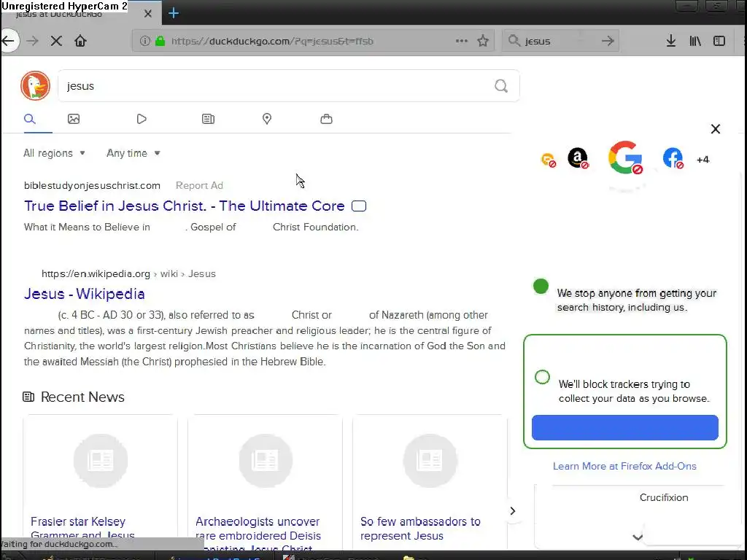Expand the info box with down chevron
747x560 pixels.
638,537
